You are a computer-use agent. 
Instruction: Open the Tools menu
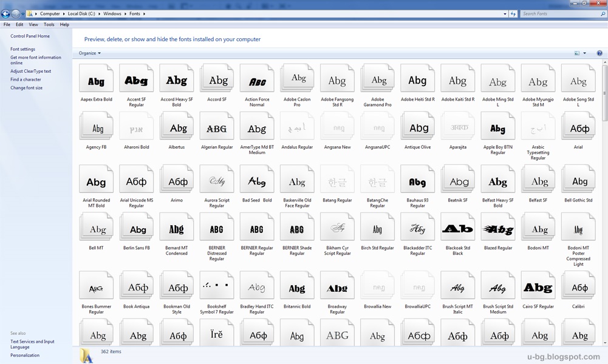coord(49,24)
